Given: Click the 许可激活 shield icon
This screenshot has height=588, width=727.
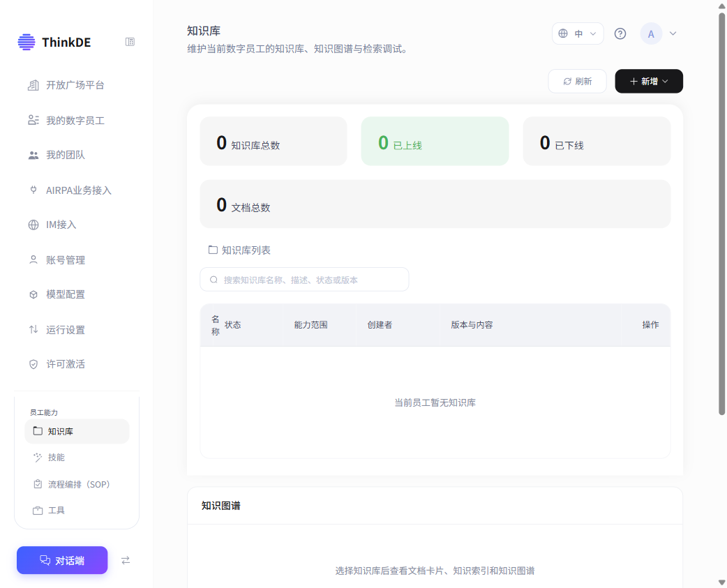Looking at the screenshot, I should [x=33, y=364].
